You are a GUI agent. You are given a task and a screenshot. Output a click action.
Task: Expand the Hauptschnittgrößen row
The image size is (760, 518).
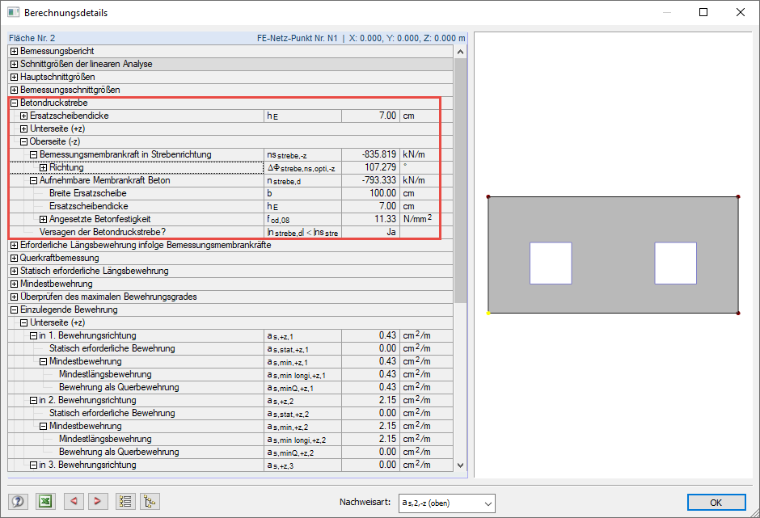coord(14,77)
